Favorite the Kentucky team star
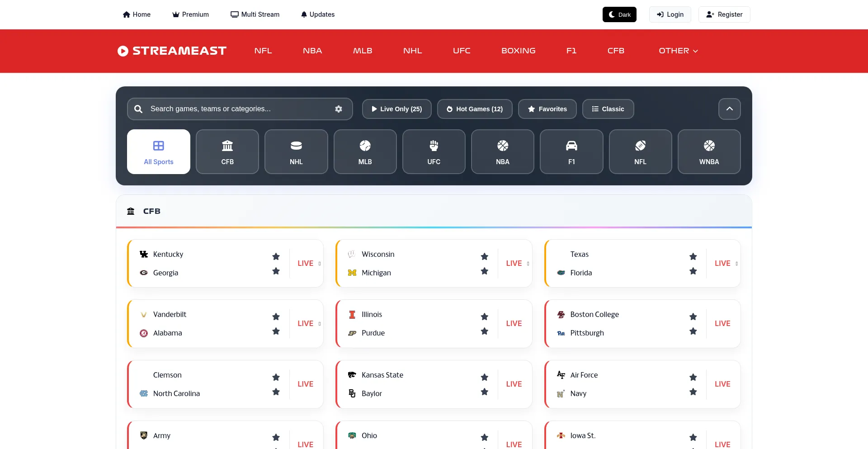 pos(276,256)
